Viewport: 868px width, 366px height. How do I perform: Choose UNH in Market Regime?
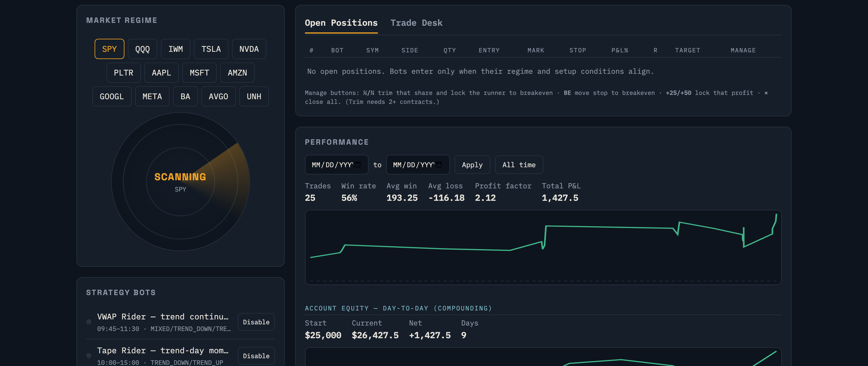pos(254,97)
